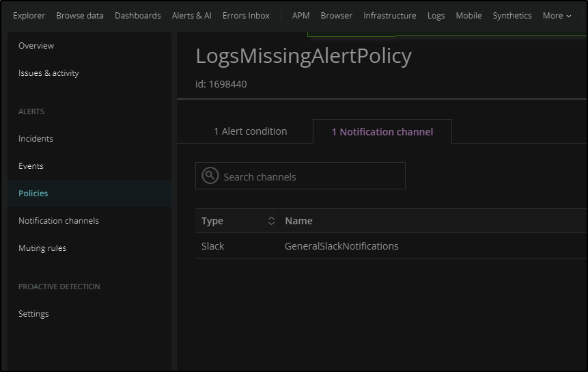Click the policy id 1698440 text

(221, 84)
